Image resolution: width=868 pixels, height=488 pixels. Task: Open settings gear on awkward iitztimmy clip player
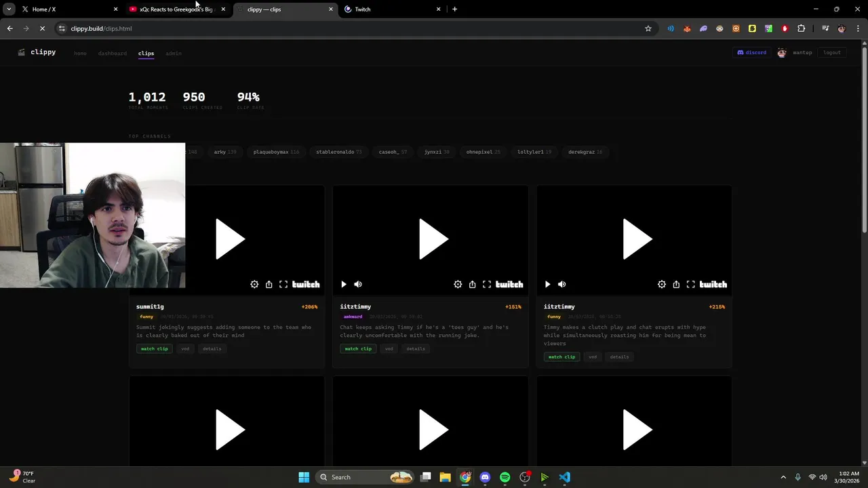458,285
